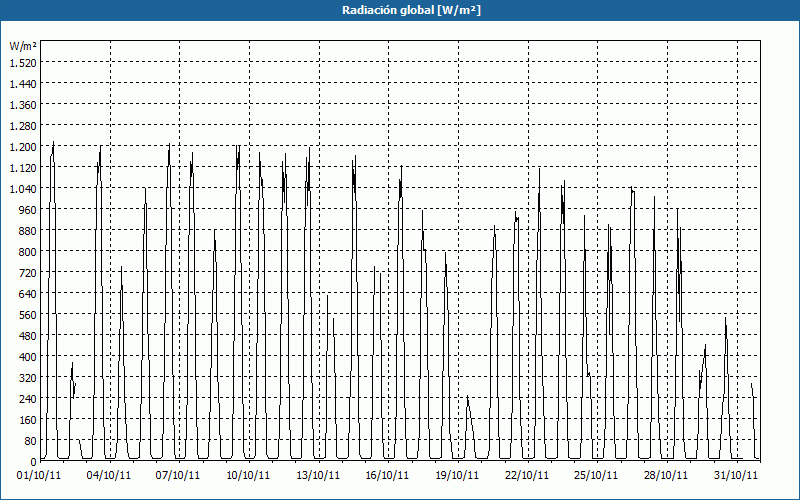Image resolution: width=800 pixels, height=500 pixels.
Task: Click the 80 y-axis label
Action: click(x=30, y=441)
